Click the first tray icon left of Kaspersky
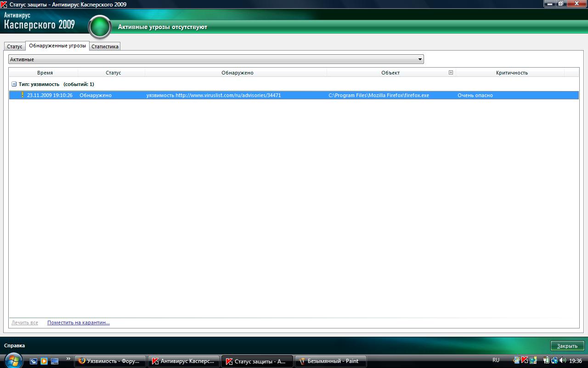The image size is (588, 368). 517,361
